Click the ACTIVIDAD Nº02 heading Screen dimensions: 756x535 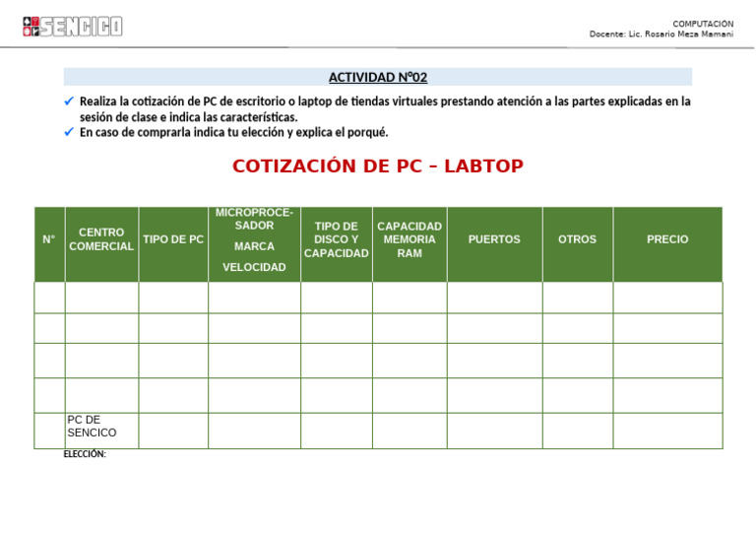378,77
